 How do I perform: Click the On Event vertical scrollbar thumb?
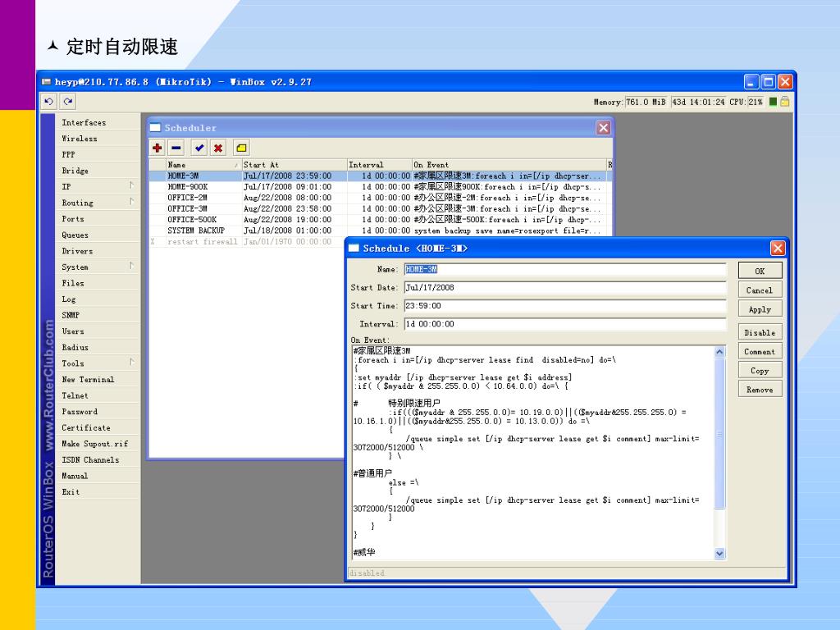(x=719, y=433)
